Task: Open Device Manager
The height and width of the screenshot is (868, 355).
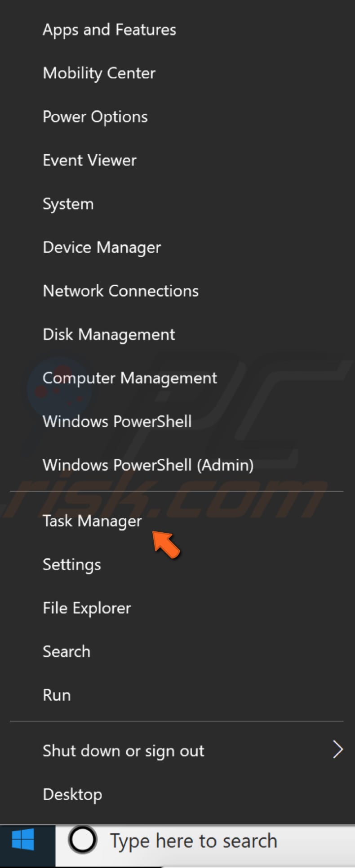Action: (102, 247)
